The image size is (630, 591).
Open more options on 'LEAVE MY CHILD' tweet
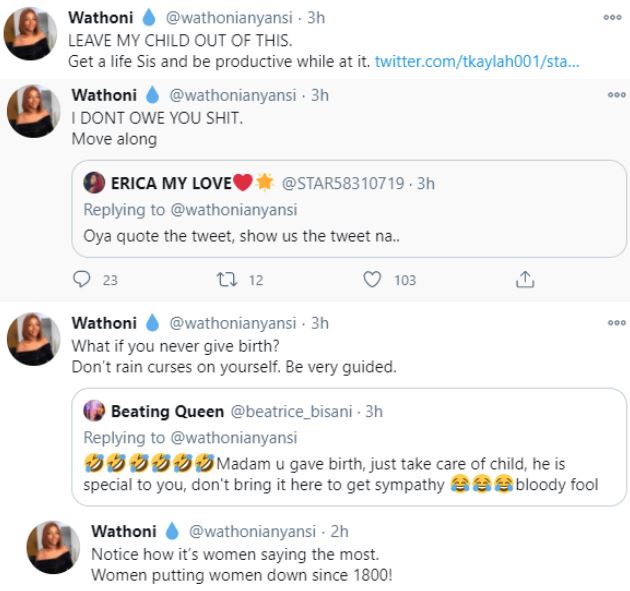coord(612,19)
